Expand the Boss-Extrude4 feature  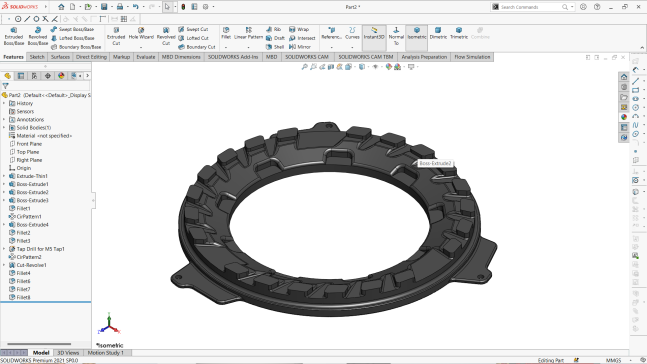4,225
